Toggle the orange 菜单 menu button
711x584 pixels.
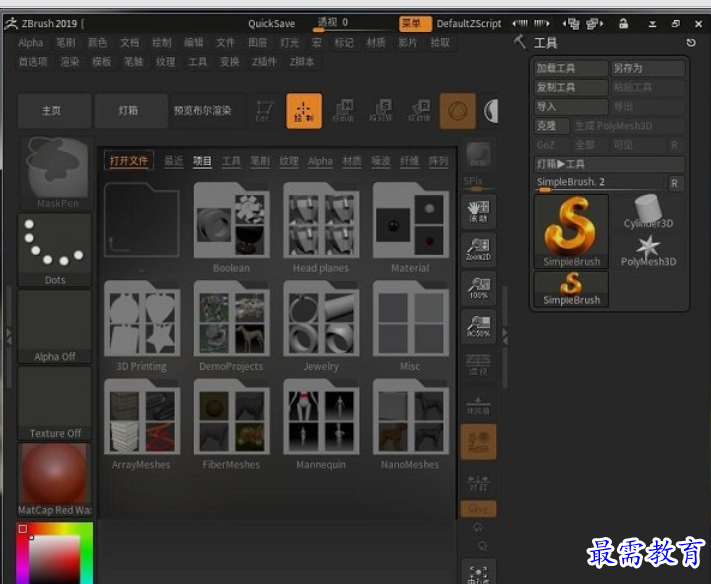point(415,24)
